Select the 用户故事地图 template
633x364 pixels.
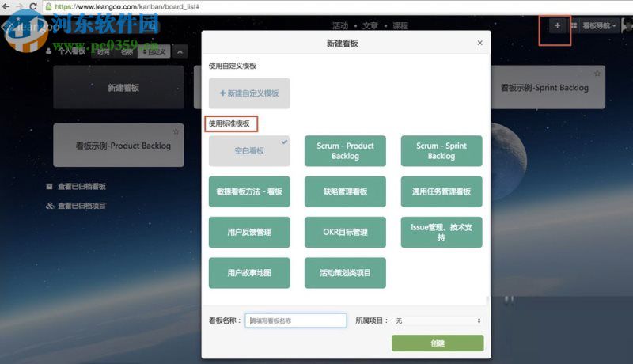(x=249, y=273)
